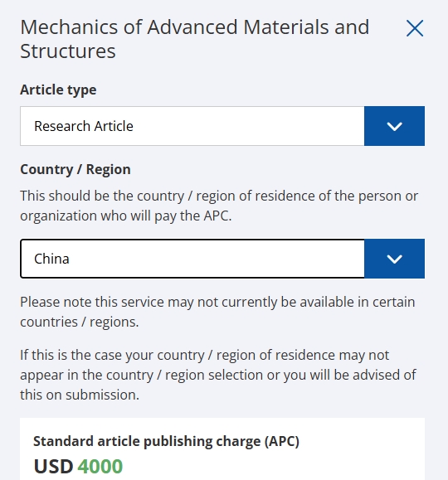Click the USD currency label

(x=53, y=466)
